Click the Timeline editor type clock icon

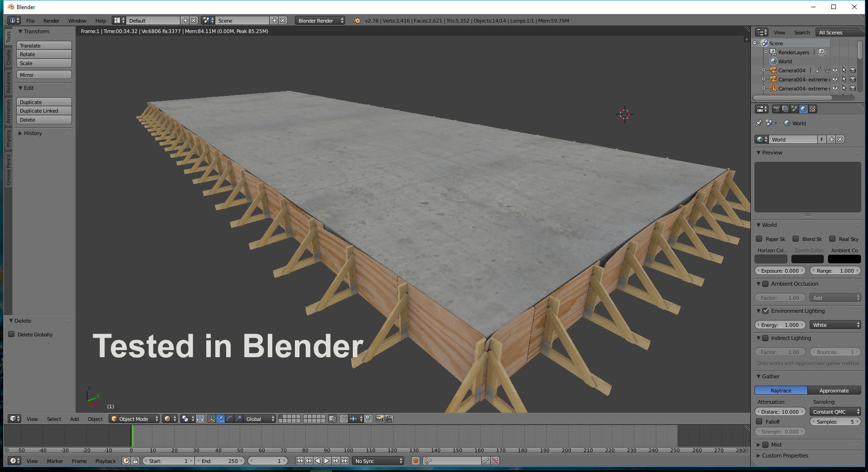pyautogui.click(x=14, y=461)
